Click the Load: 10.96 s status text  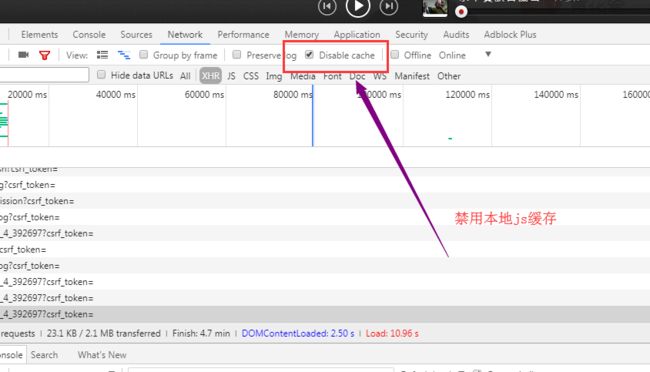392,333
